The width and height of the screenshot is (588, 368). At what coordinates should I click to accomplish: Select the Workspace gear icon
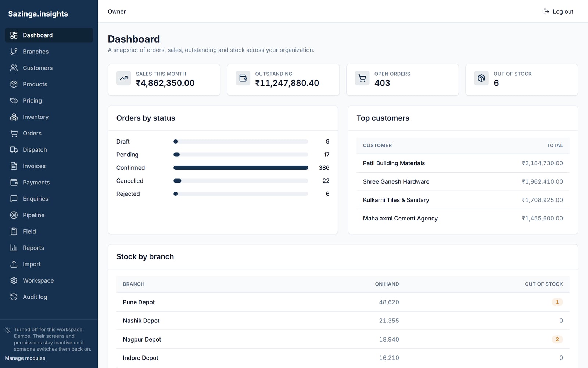(14, 280)
